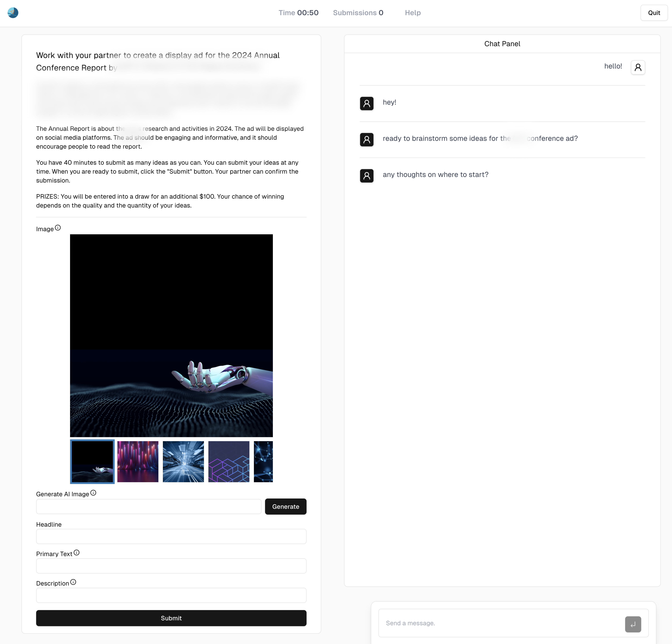This screenshot has width=672, height=644.
Task: Click the send message arrow icon
Action: [633, 624]
